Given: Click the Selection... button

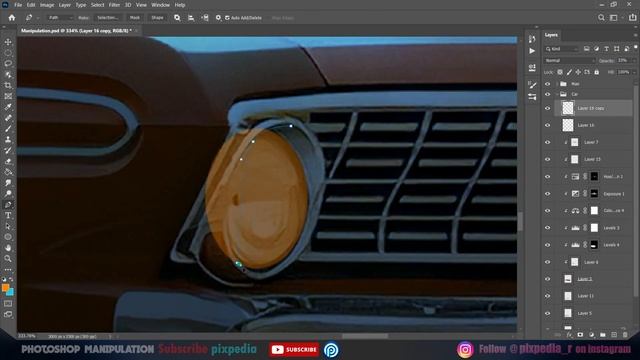Looking at the screenshot, I should click(108, 18).
